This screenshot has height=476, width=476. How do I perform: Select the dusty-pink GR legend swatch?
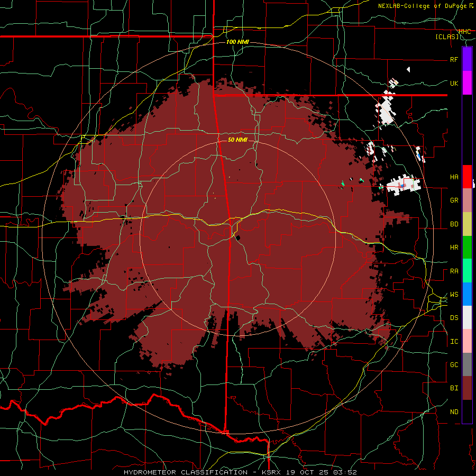pos(467,200)
